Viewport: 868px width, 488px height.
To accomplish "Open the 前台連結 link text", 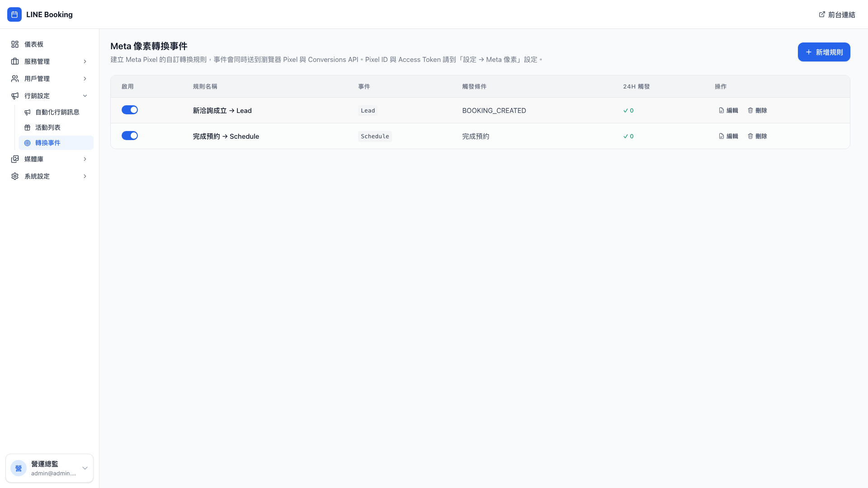I will [842, 14].
